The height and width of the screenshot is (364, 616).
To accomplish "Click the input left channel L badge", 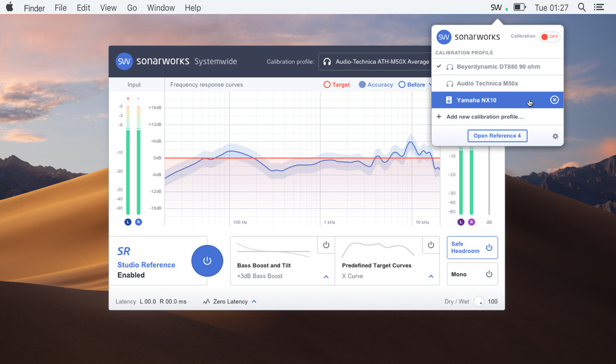I will [128, 222].
